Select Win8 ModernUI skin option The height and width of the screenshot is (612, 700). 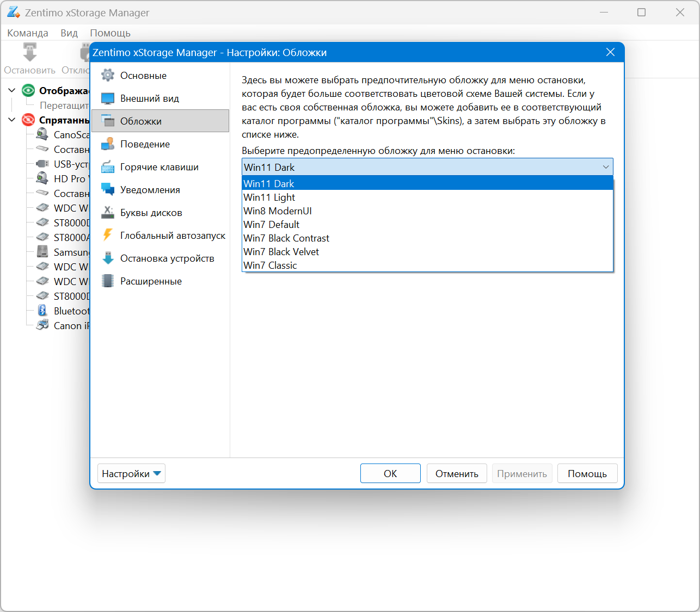click(278, 211)
